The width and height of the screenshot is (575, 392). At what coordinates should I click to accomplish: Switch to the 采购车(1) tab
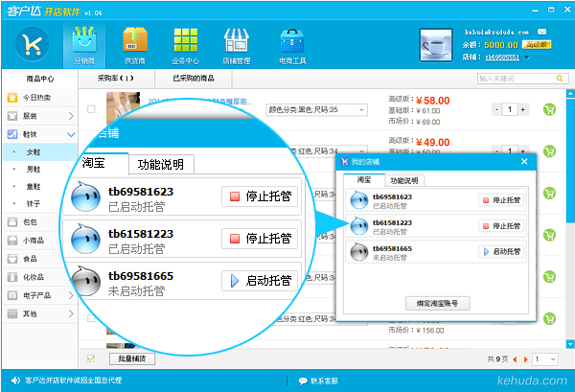(116, 79)
